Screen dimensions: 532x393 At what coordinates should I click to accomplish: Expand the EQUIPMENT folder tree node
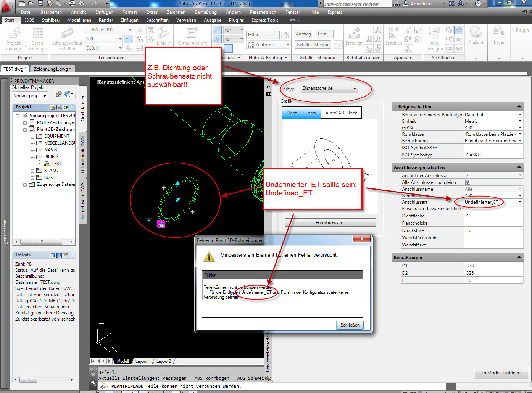click(32, 136)
